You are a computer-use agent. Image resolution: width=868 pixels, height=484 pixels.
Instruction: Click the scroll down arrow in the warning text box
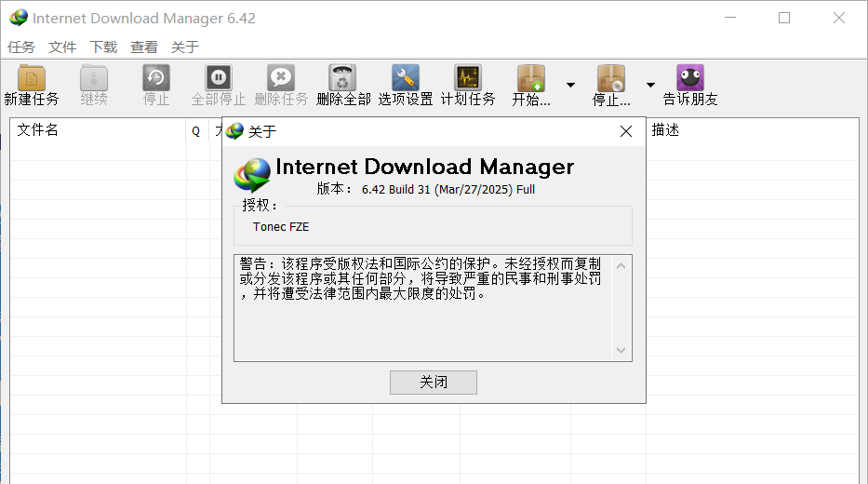pos(621,350)
